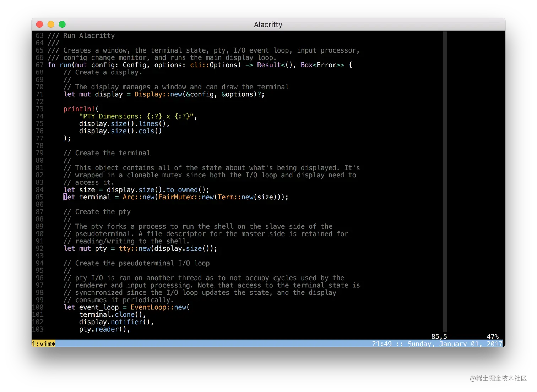
Task: Click comment '// Create the pseudoterminal I/O loop'
Action: point(136,263)
